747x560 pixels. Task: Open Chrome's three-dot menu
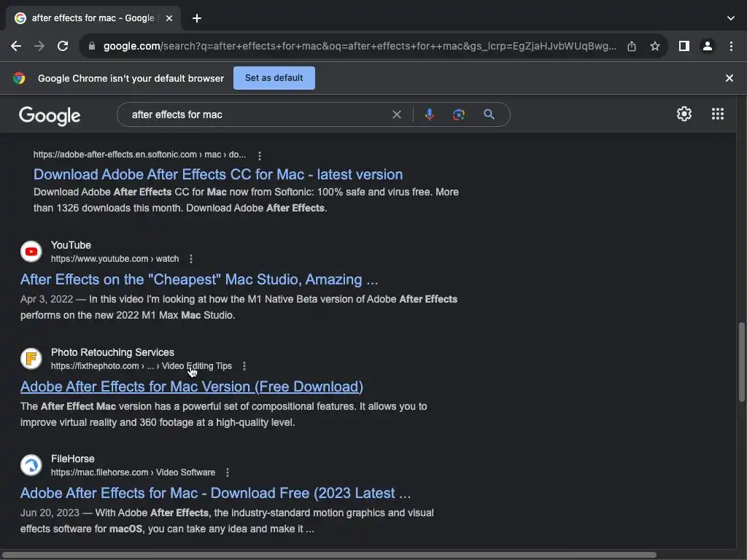[x=731, y=46]
